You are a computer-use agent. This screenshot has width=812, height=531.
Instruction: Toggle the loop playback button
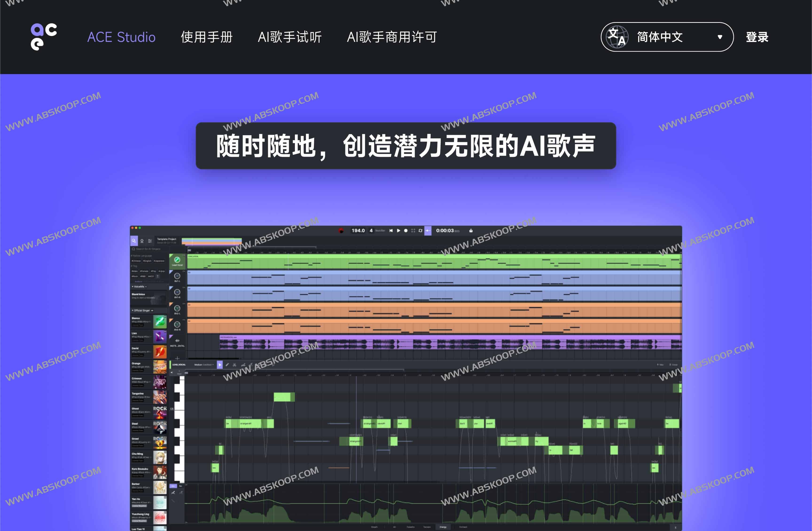(421, 230)
